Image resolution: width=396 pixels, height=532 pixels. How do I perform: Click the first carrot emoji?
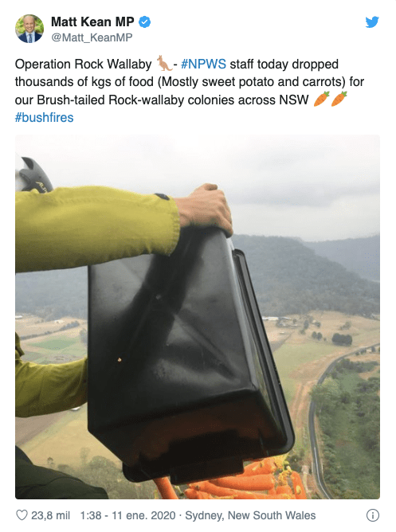[321, 99]
